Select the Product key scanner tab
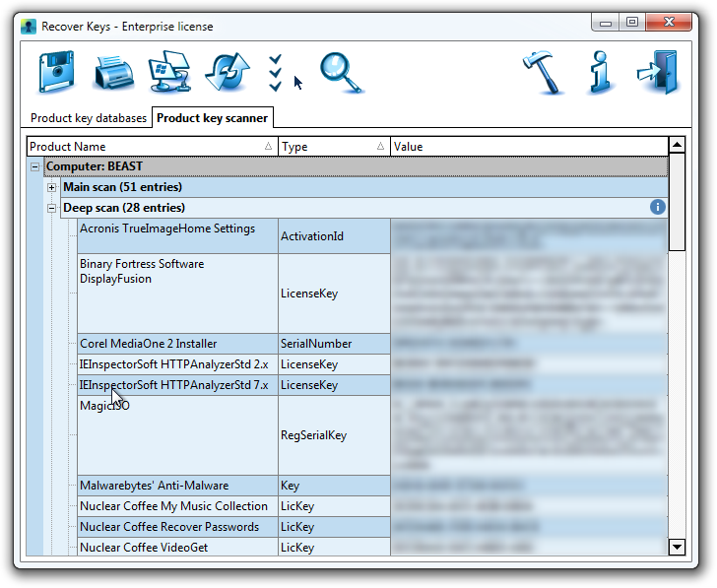 click(212, 118)
